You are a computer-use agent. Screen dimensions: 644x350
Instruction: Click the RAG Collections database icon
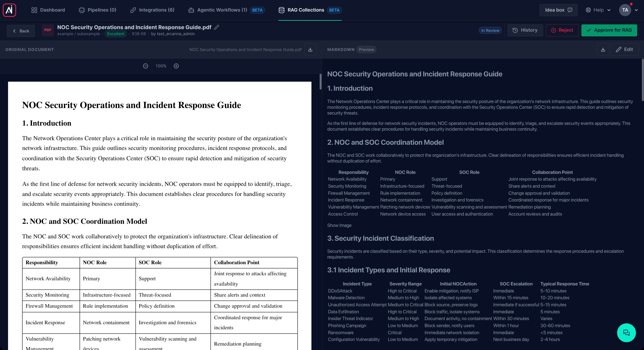pos(281,10)
